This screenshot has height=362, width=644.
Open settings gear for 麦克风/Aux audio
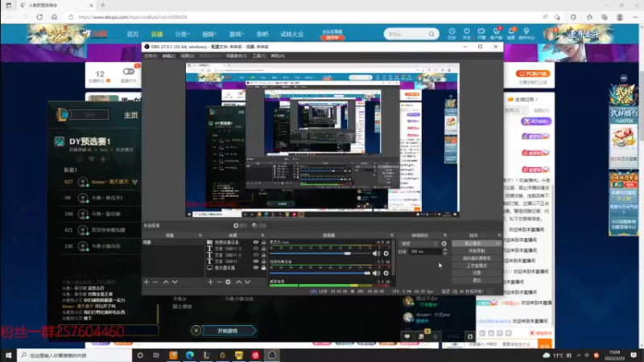[386, 253]
